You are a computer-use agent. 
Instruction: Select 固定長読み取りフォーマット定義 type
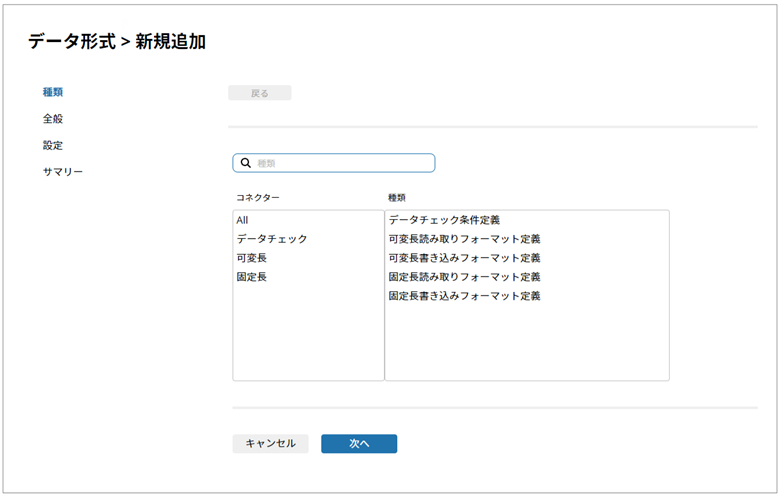(464, 277)
